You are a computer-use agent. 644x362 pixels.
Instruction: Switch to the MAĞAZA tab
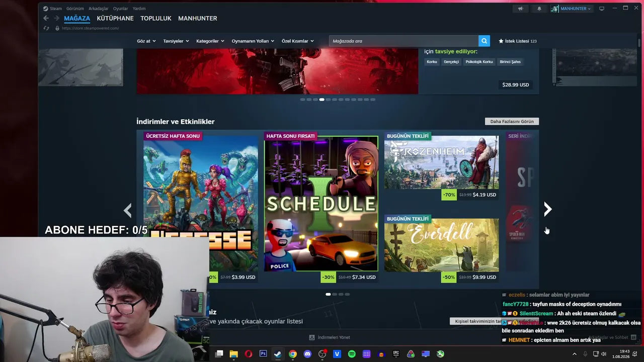77,18
